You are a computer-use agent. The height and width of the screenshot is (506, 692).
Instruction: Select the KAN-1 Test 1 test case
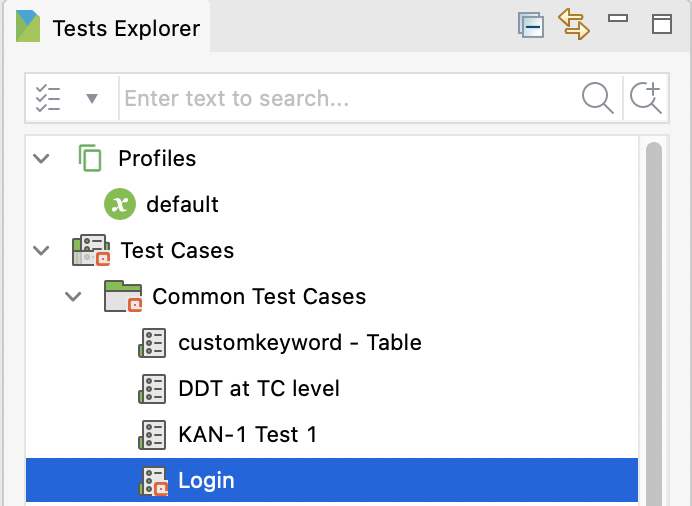tap(247, 434)
